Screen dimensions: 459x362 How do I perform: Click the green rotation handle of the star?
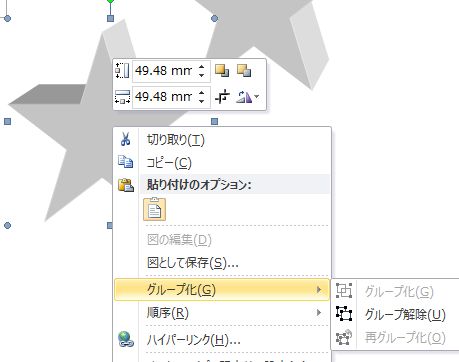tap(110, 1)
